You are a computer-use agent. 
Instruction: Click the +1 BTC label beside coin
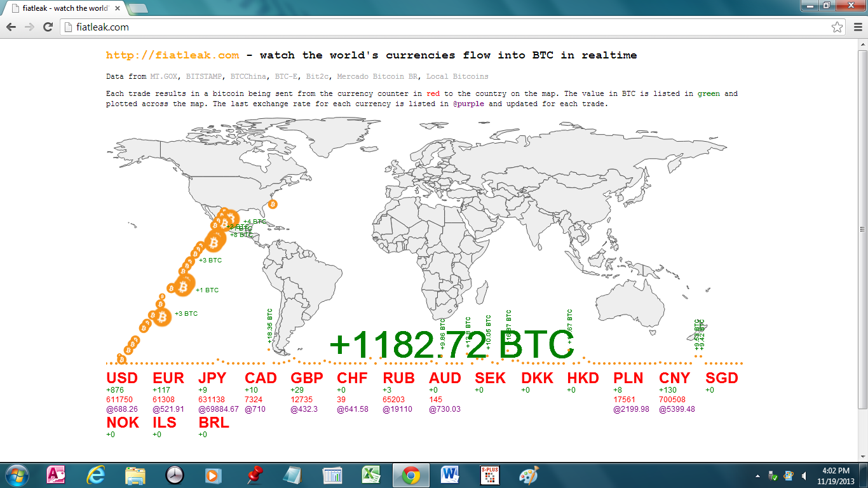point(207,290)
